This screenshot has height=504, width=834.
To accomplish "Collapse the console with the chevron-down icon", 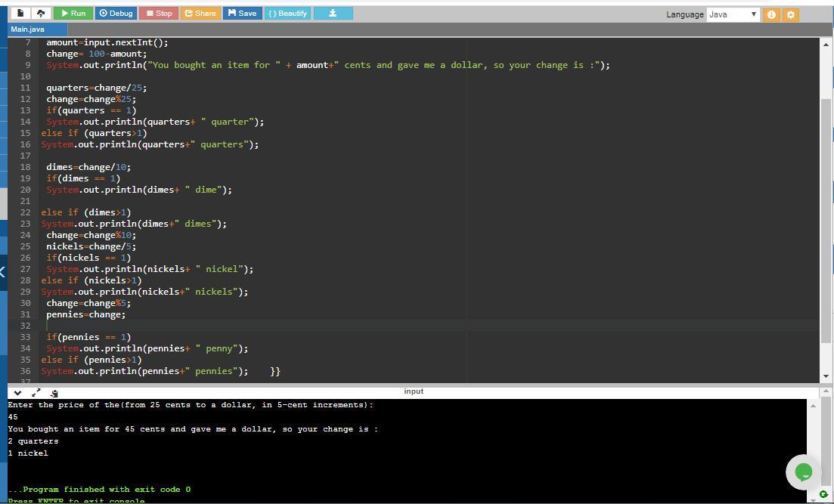I will (x=17, y=393).
